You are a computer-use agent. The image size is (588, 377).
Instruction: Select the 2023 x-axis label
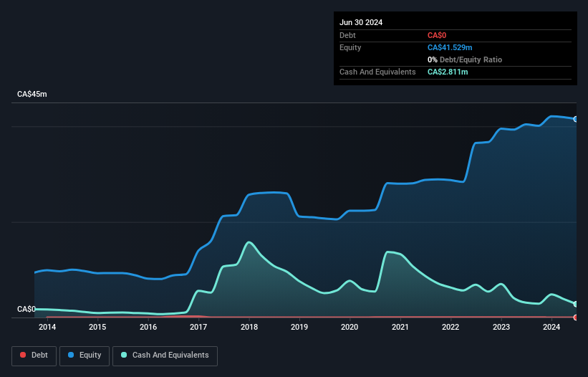click(x=501, y=327)
